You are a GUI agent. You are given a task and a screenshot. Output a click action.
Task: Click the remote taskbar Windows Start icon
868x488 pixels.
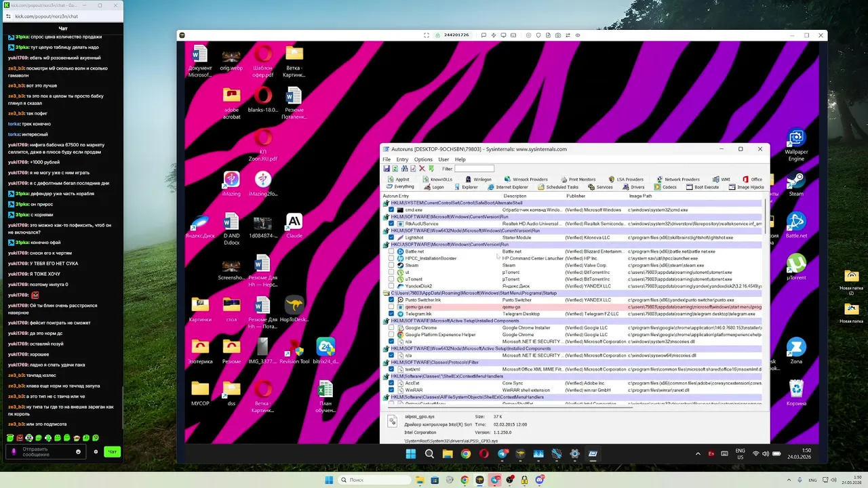411,454
